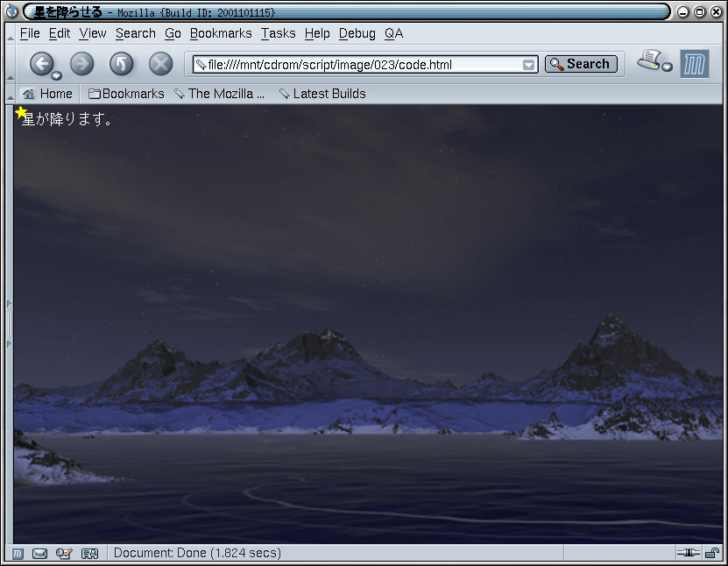The width and height of the screenshot is (728, 566).
Task: Open the Go menu
Action: (x=173, y=33)
